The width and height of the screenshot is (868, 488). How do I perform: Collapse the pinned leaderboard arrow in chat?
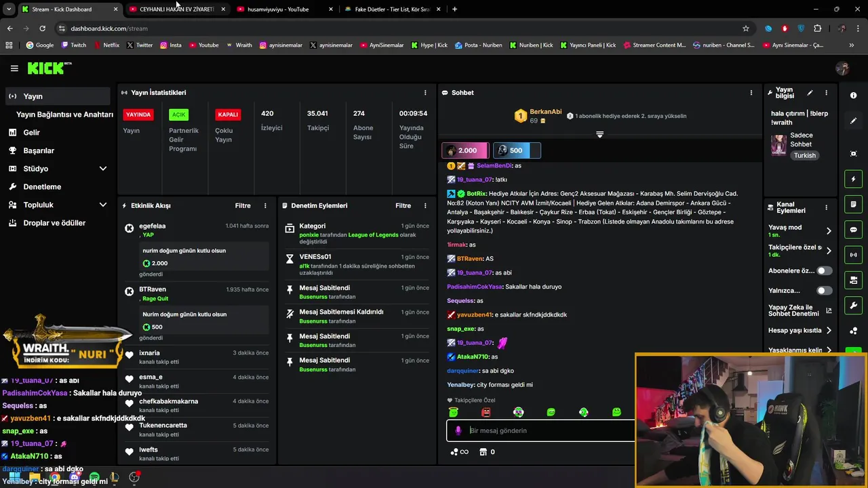coord(599,134)
